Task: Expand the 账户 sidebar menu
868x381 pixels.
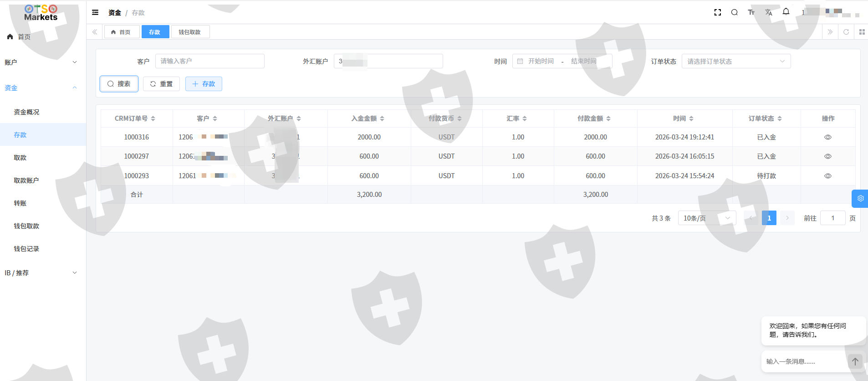Action: 41,62
